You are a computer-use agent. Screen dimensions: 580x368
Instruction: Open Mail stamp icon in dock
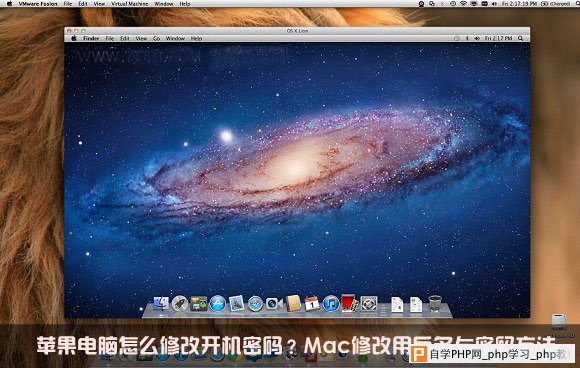click(x=236, y=303)
